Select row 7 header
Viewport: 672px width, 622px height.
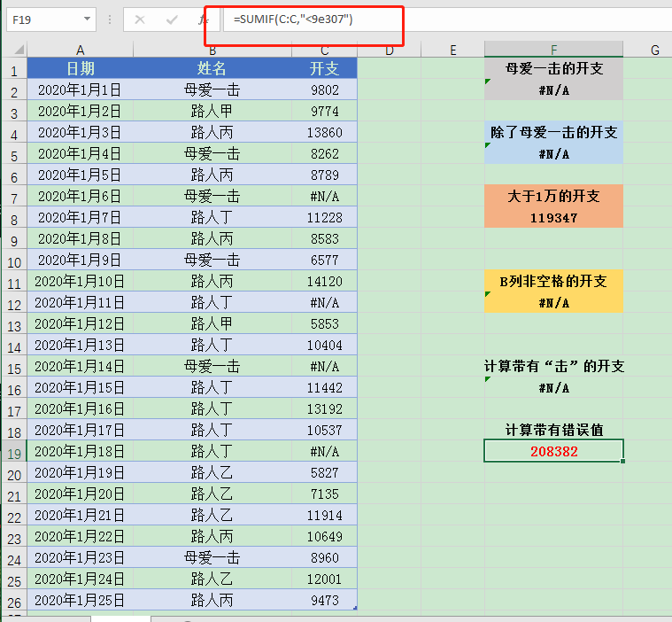click(14, 197)
